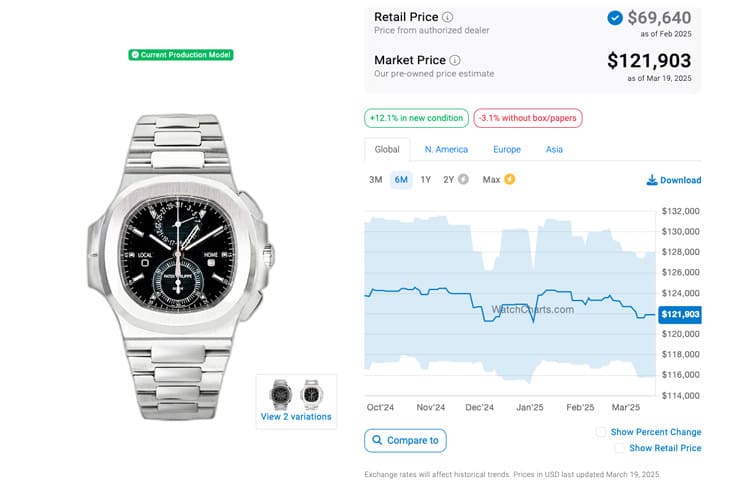730x482 pixels.
Task: Click the main watch product image
Action: click(180, 267)
